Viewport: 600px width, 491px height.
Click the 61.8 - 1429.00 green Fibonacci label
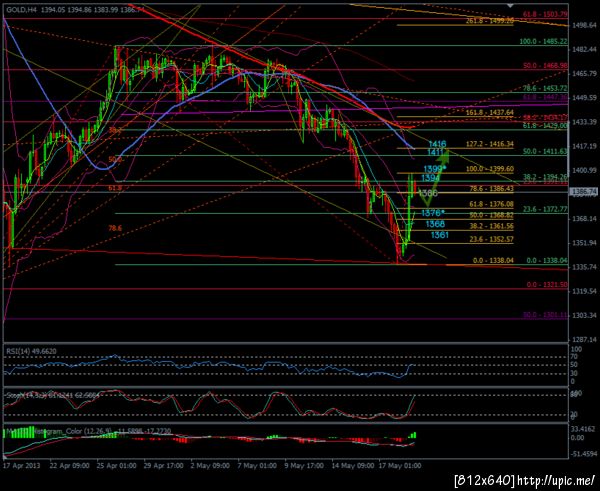[545, 125]
